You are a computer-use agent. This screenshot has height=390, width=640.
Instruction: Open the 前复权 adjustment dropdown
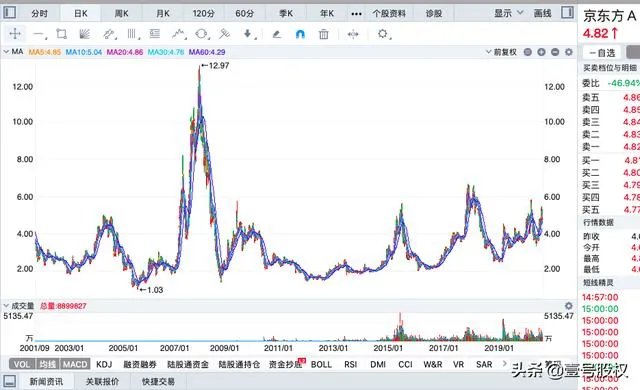tap(501, 52)
